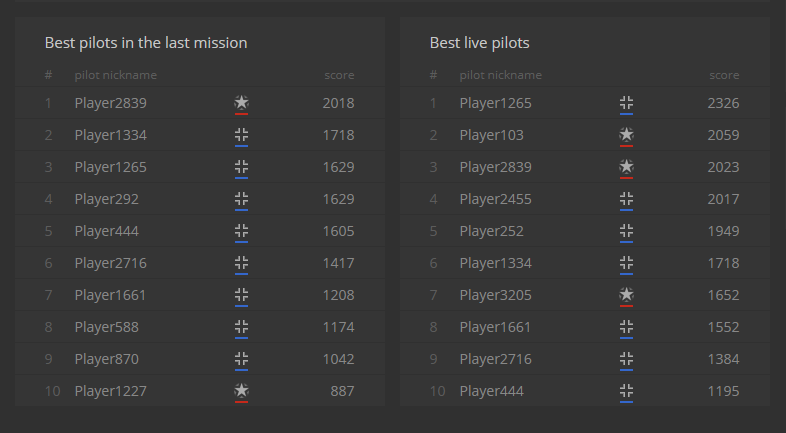
Task: Click the cross emblem beside Player1334 in last mission
Action: (241, 135)
